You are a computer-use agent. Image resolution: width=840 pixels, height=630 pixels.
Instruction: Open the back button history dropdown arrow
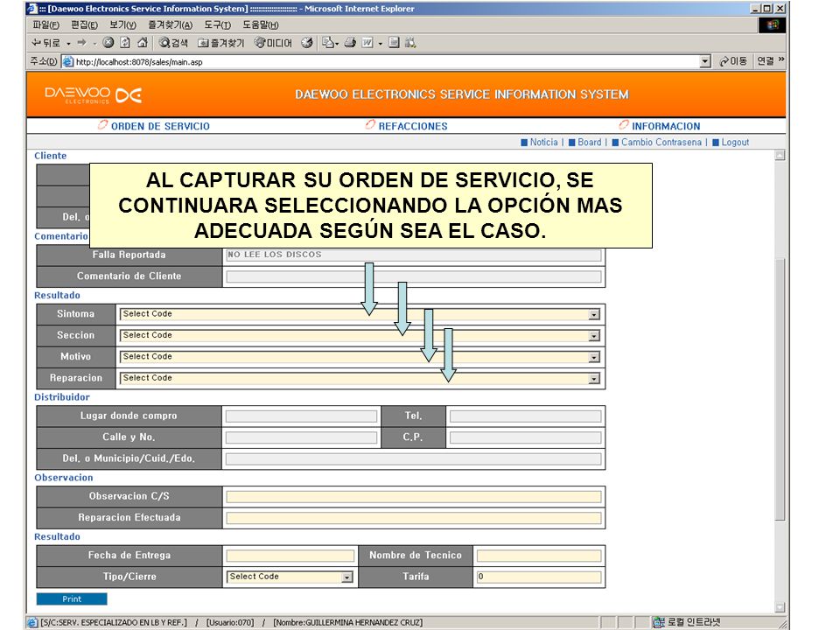[x=68, y=44]
